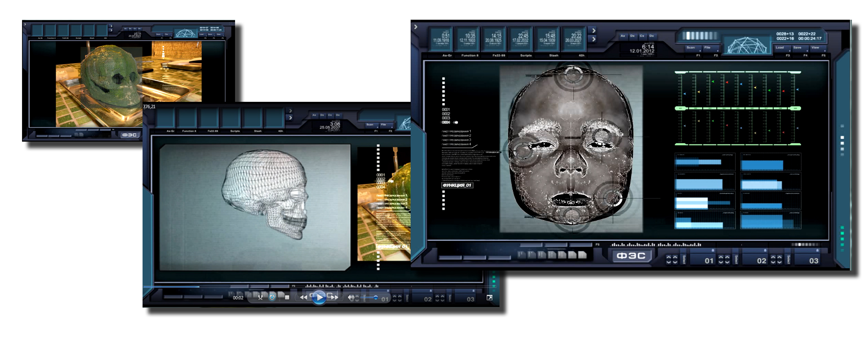The height and width of the screenshot is (343, 868).
Task: Click the 00:00:24:17 timecode in right window
Action: [x=810, y=39]
